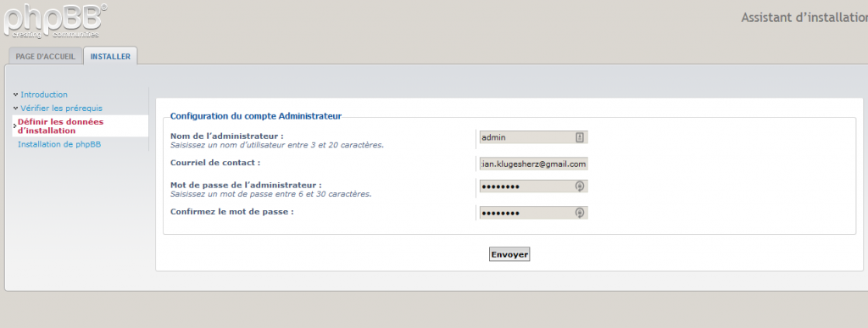The height and width of the screenshot is (328, 868).
Task: Click the confirm password input field
Action: 533,213
